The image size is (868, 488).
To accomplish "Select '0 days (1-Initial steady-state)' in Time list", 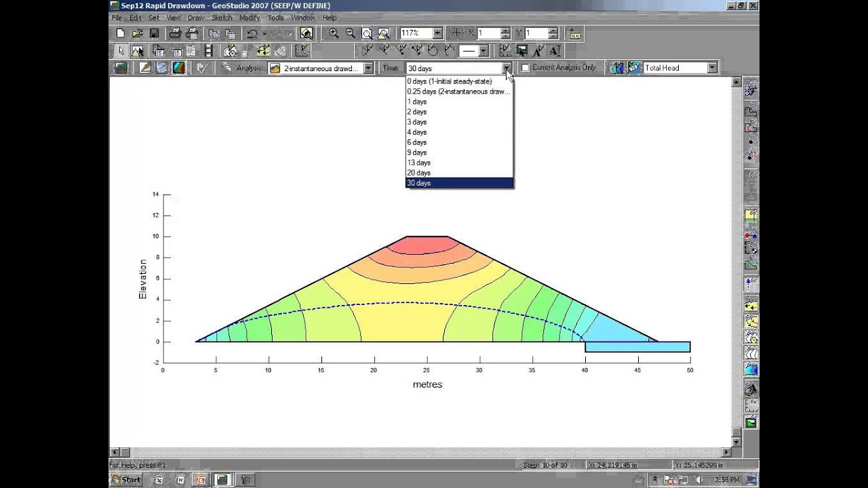I will (x=459, y=81).
